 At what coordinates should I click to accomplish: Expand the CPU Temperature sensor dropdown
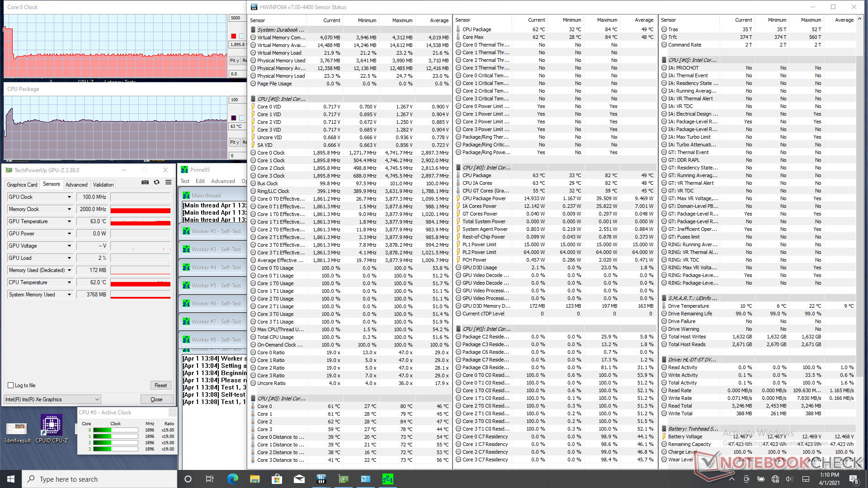click(69, 282)
